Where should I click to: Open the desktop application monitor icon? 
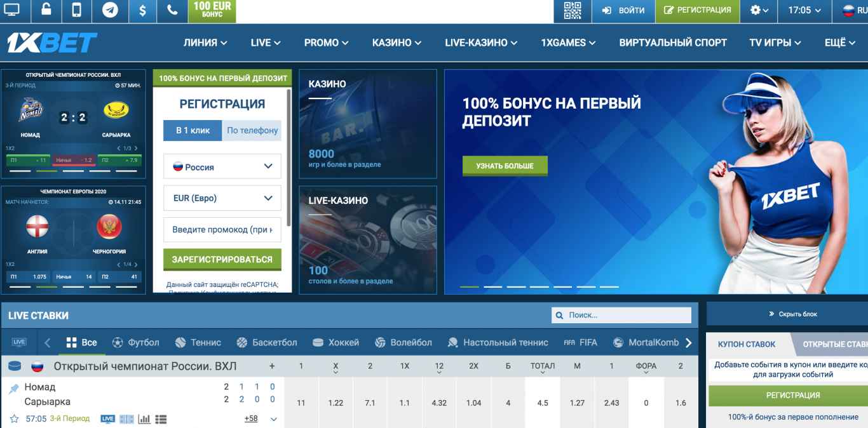click(x=11, y=10)
